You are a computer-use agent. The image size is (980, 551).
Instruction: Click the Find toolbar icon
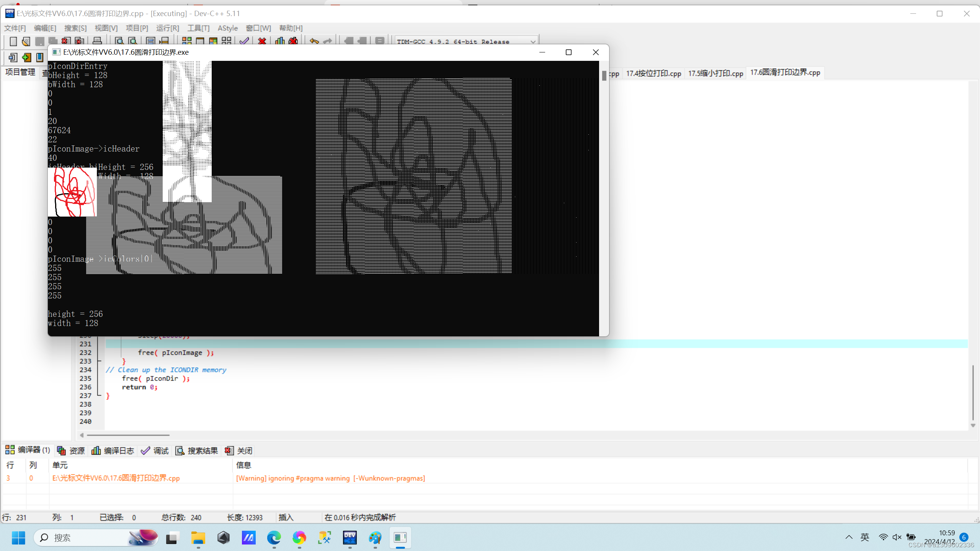(119, 41)
